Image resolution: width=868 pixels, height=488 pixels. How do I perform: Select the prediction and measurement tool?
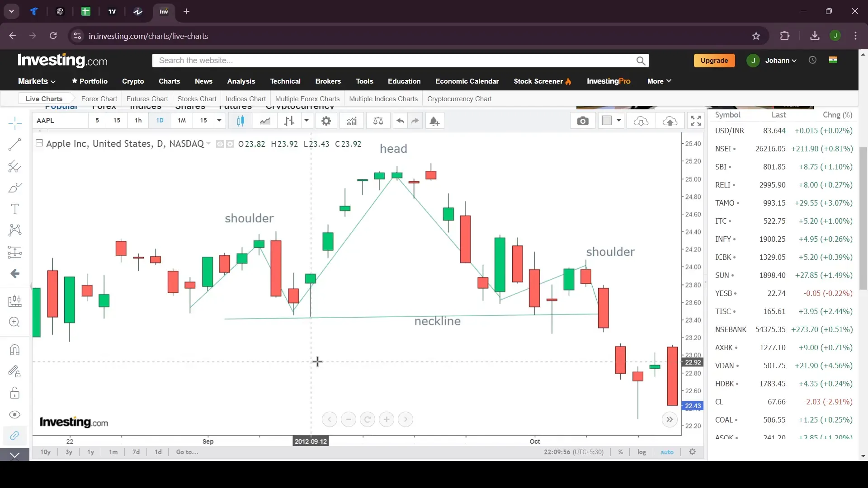15,252
